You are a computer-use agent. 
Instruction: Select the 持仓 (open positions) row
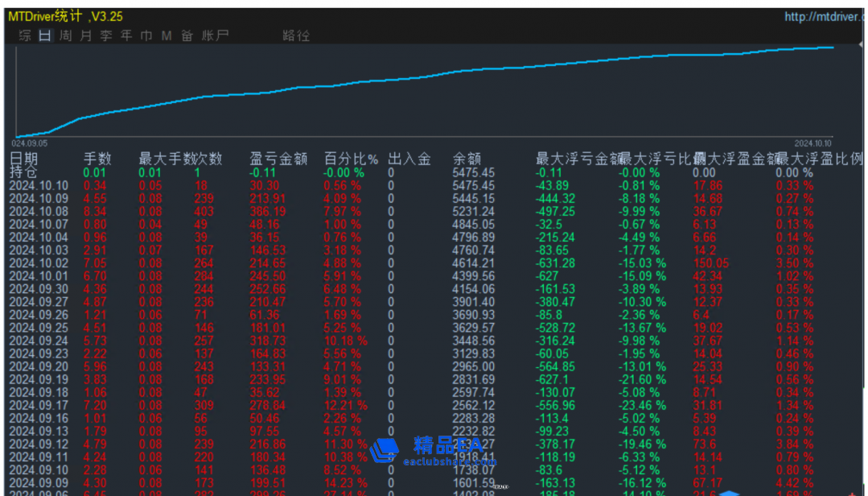click(x=23, y=172)
